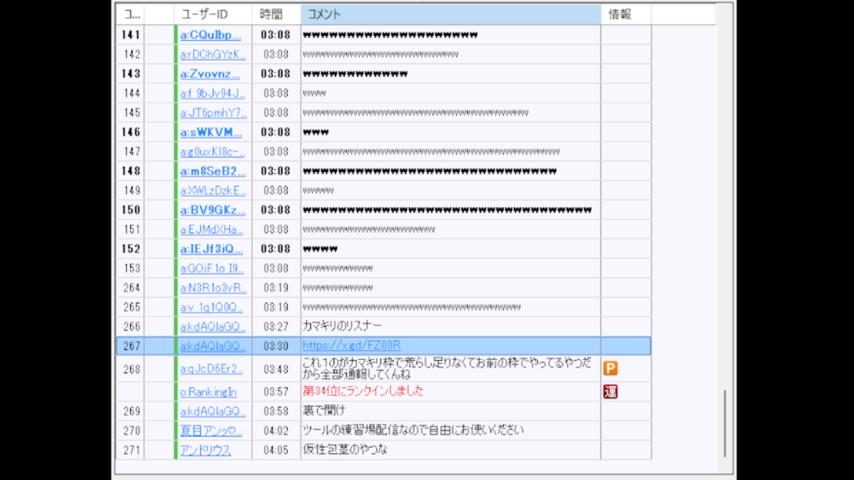Click time 03:48 in row 268
854x480 pixels.
pos(276,369)
